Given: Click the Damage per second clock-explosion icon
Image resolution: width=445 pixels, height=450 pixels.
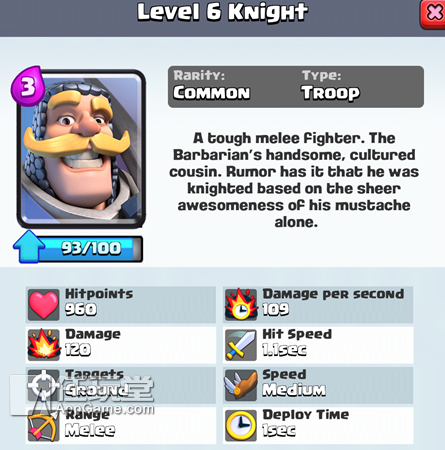Looking at the screenshot, I should pyautogui.click(x=241, y=305).
